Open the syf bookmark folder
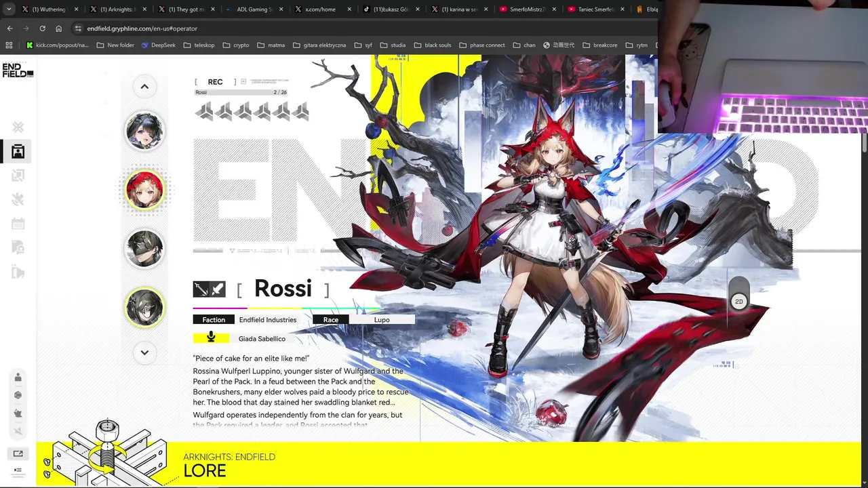 point(363,45)
